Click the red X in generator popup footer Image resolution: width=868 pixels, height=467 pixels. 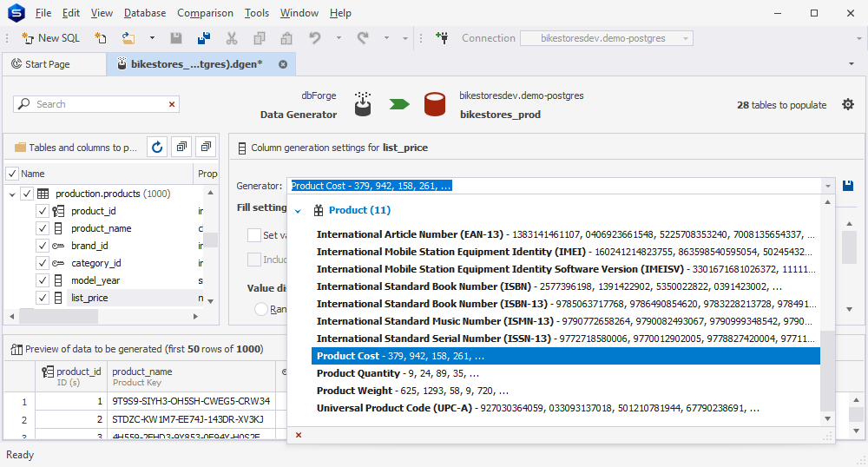(299, 435)
